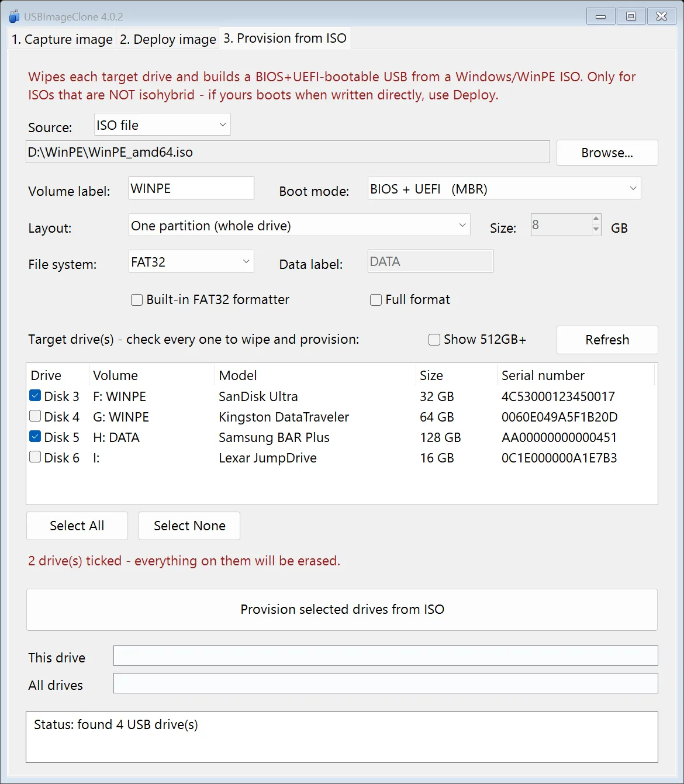Click the Refresh button
Screen dimensions: 684x784
pyautogui.click(x=607, y=340)
